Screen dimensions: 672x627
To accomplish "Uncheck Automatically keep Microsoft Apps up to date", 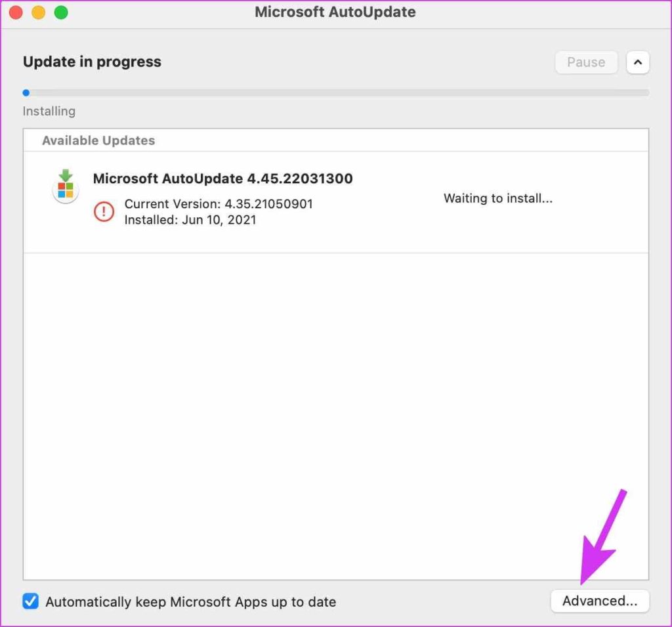I will [x=30, y=601].
